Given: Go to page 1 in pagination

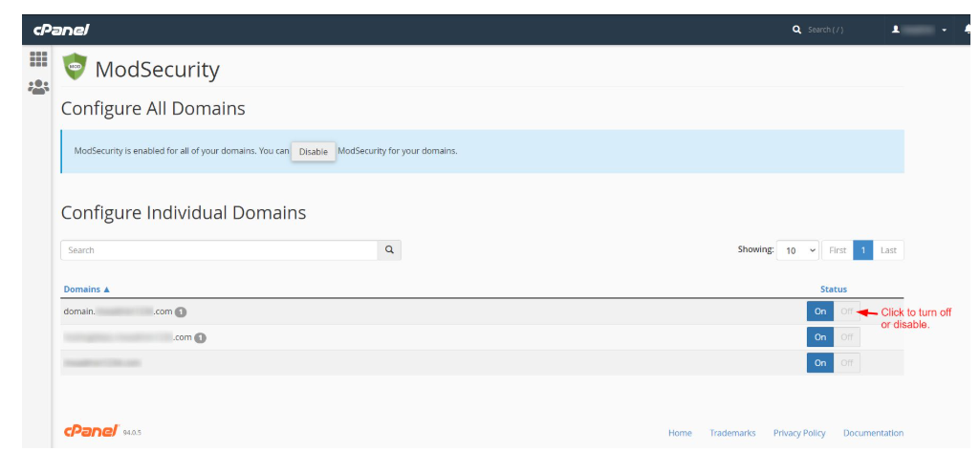Looking at the screenshot, I should coord(862,250).
